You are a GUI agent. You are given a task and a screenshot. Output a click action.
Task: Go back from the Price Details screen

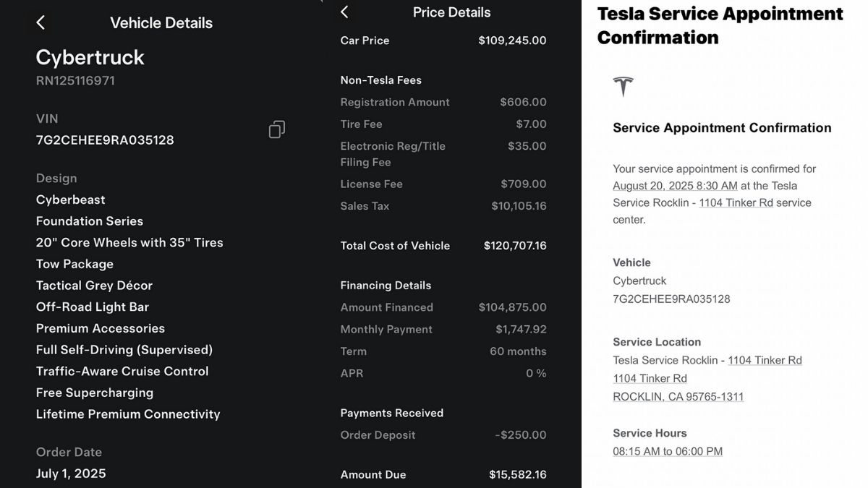(x=344, y=12)
